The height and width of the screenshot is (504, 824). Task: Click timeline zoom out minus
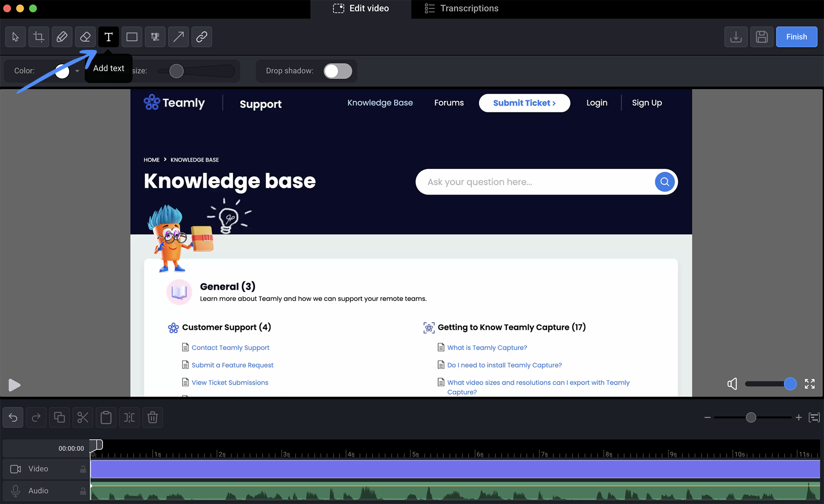pyautogui.click(x=707, y=418)
